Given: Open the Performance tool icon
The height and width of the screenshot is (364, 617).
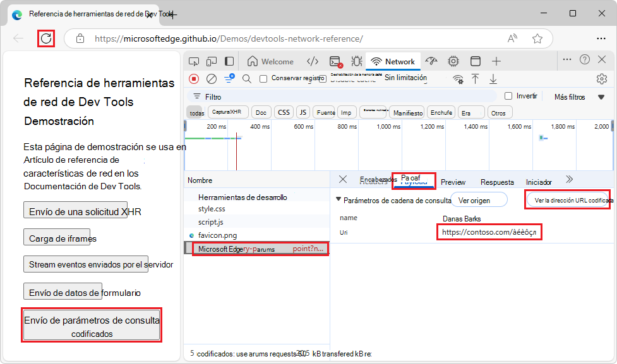Looking at the screenshot, I should coord(432,61).
